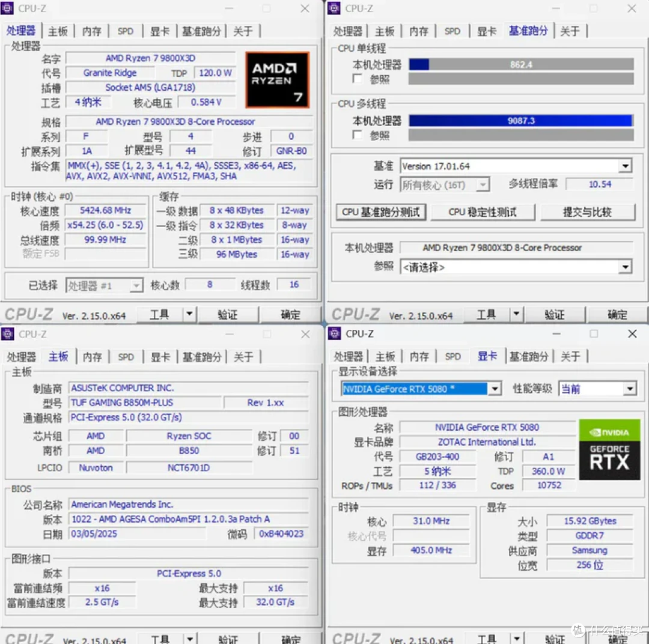This screenshot has width=649, height=644.
Task: Click the Cores value 10752
Action: (x=549, y=485)
